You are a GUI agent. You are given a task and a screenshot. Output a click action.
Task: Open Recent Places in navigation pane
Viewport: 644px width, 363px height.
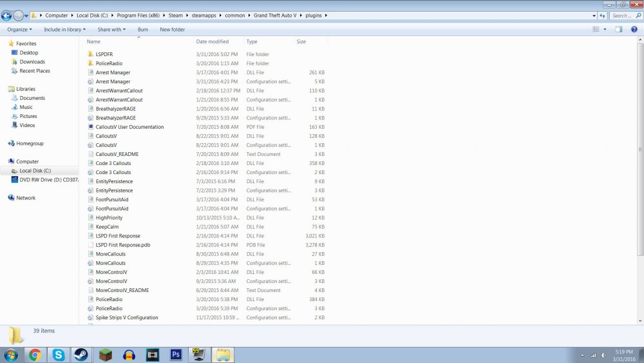[x=35, y=71]
